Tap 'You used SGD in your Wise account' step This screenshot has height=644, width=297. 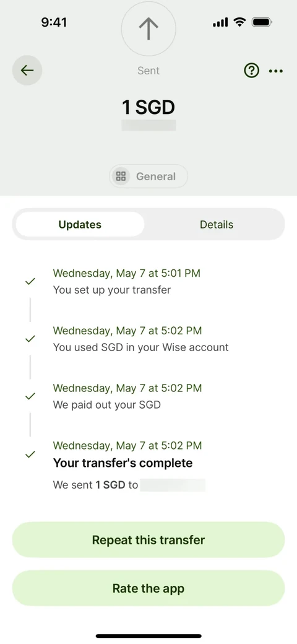(140, 339)
